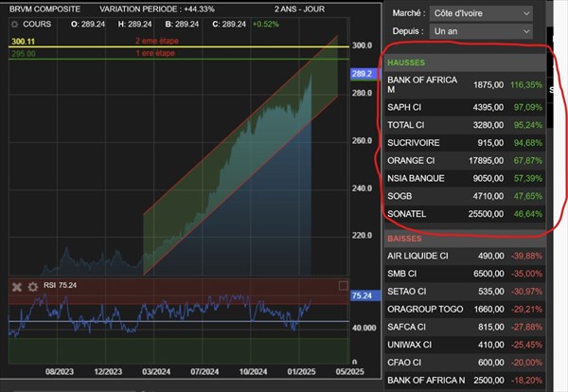Click the green 295.00 level label
The height and width of the screenshot is (392, 568).
[x=23, y=54]
